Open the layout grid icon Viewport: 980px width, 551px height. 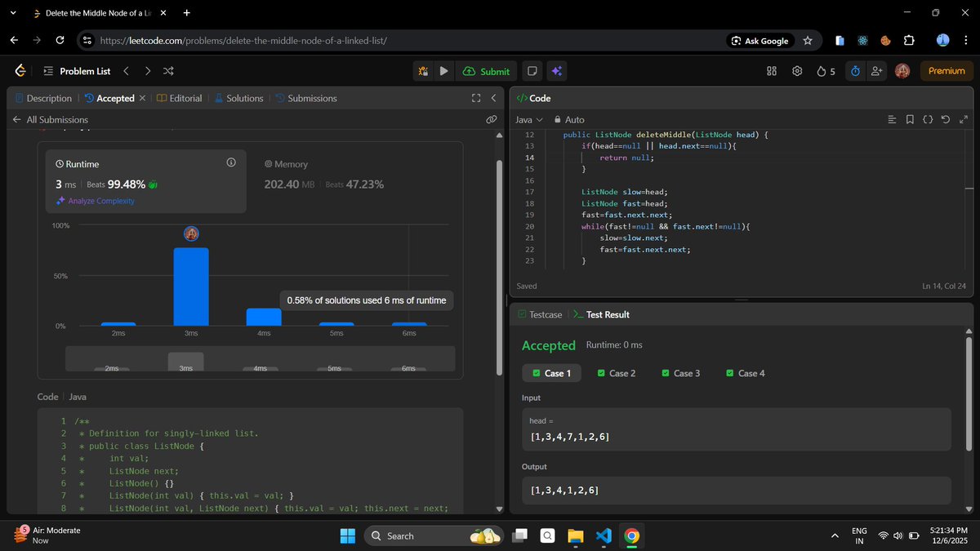pyautogui.click(x=771, y=71)
